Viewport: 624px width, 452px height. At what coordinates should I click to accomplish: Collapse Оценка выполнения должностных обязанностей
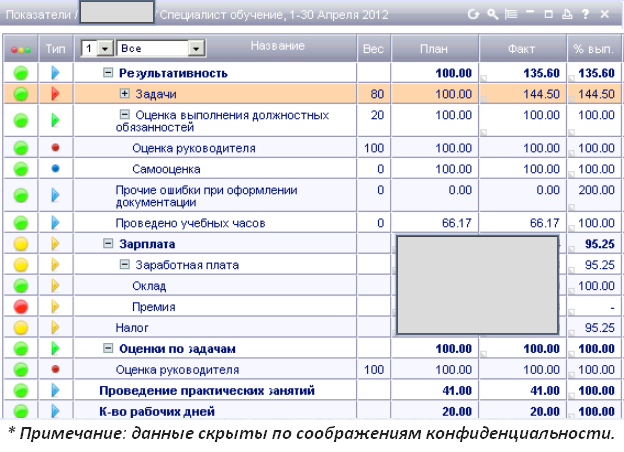[125, 115]
